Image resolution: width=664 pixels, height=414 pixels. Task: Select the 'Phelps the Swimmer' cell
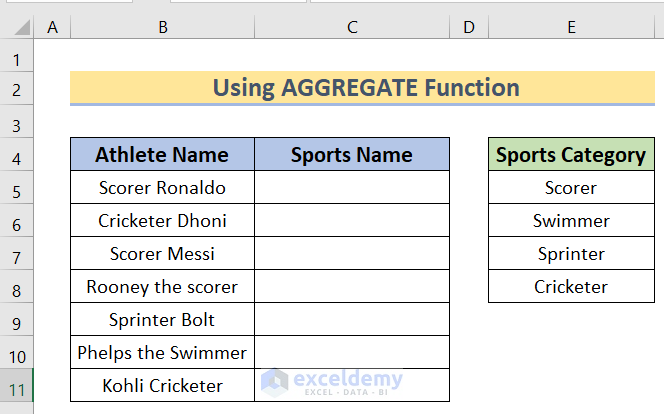click(162, 353)
